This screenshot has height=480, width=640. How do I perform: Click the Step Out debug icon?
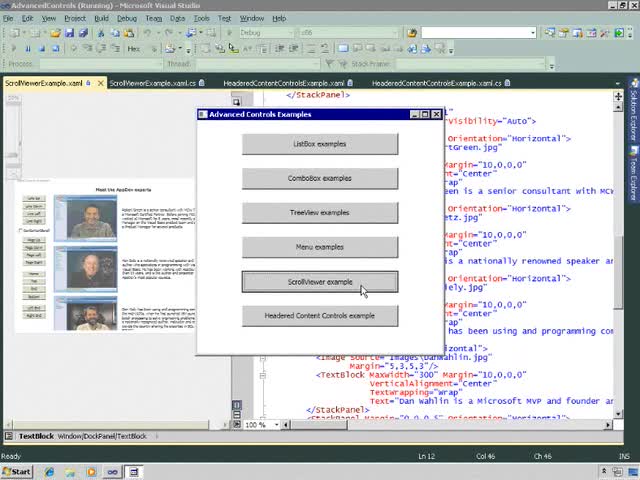[115, 49]
